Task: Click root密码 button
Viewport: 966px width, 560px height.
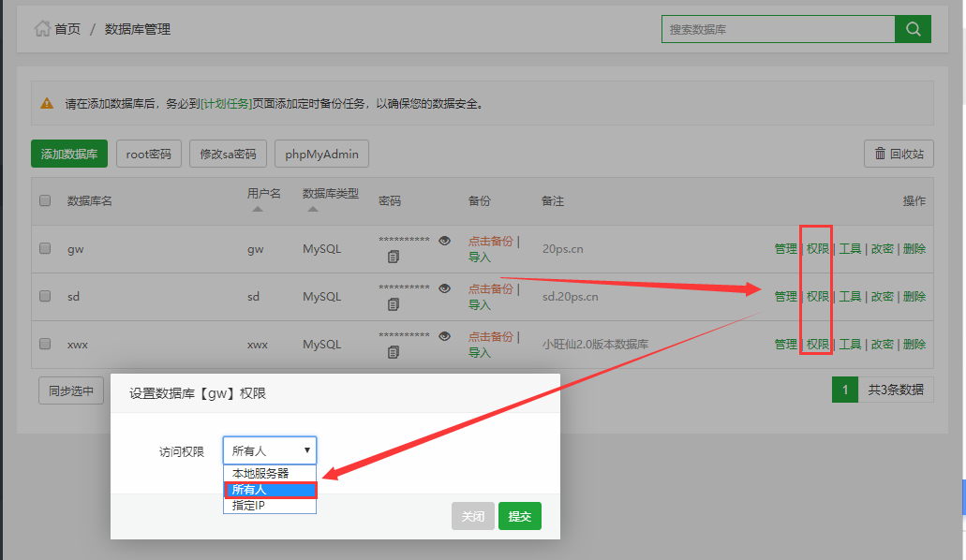Action: click(x=148, y=154)
